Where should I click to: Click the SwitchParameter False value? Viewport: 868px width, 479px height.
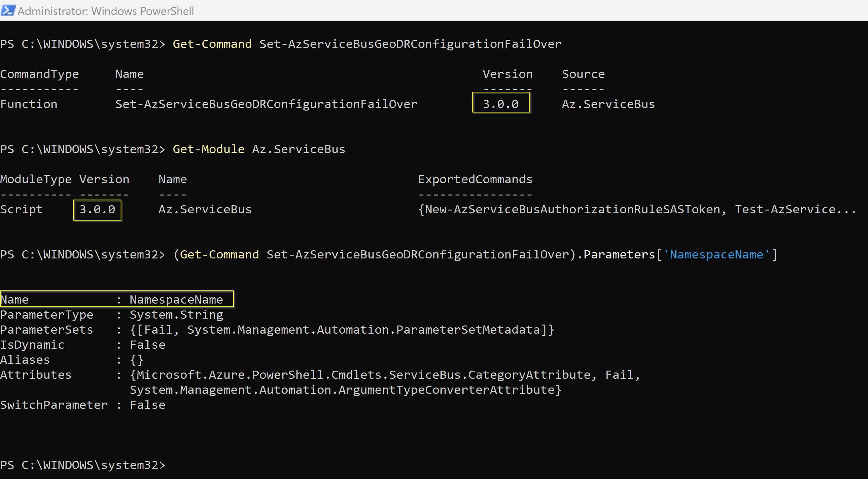147,404
